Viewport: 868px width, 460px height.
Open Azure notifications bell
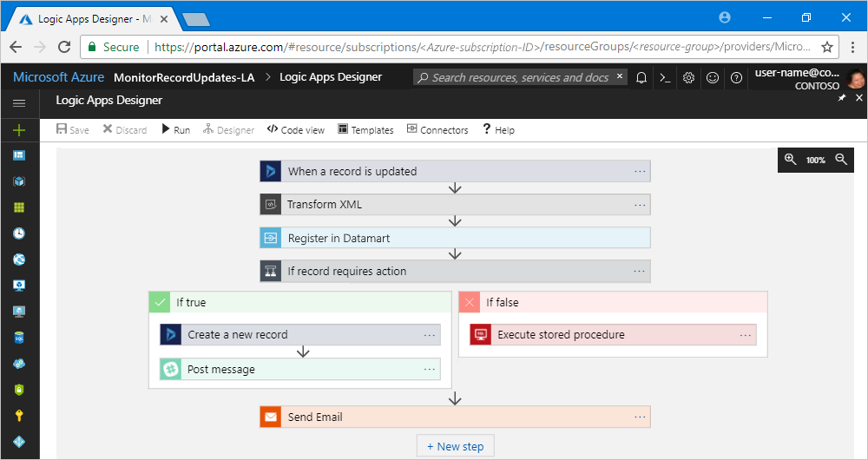coord(641,77)
